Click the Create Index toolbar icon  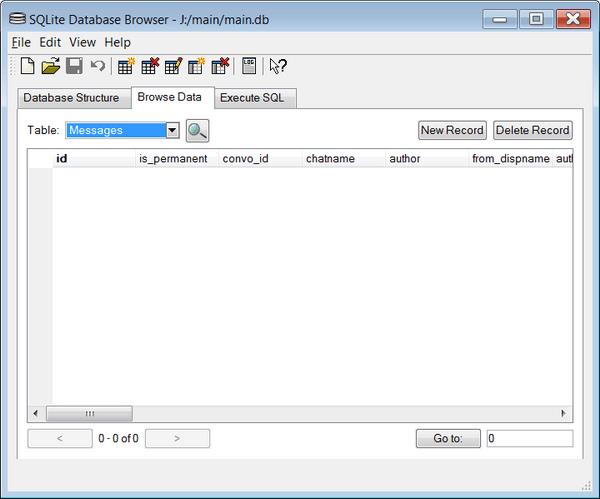(196, 66)
